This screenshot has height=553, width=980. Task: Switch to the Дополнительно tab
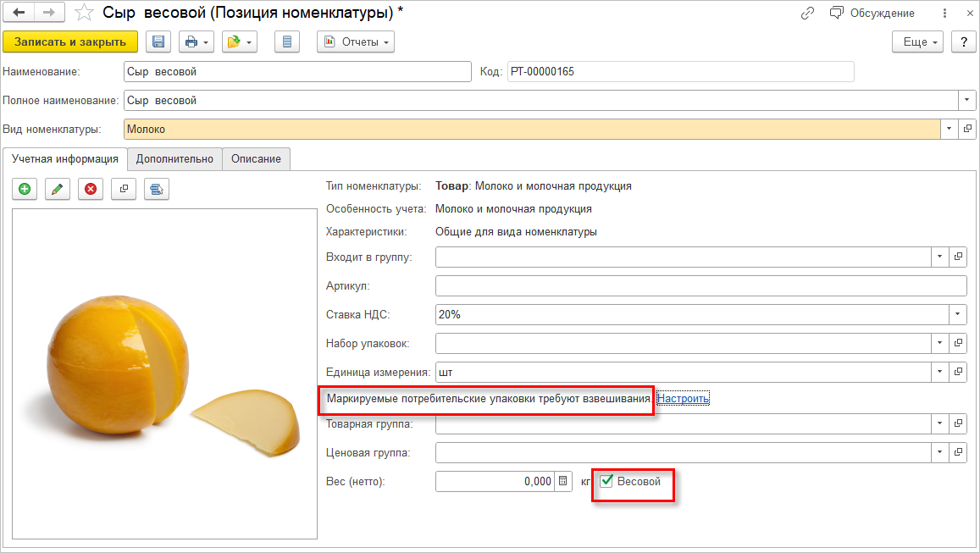(174, 158)
